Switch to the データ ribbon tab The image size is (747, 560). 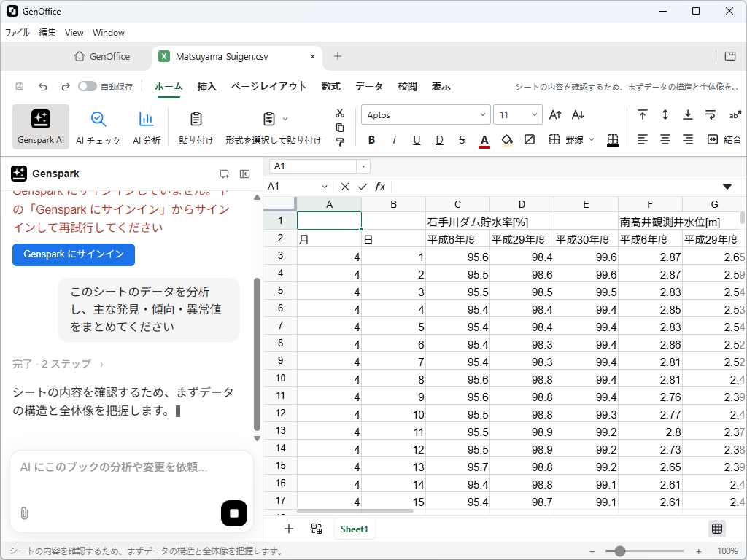[368, 86]
